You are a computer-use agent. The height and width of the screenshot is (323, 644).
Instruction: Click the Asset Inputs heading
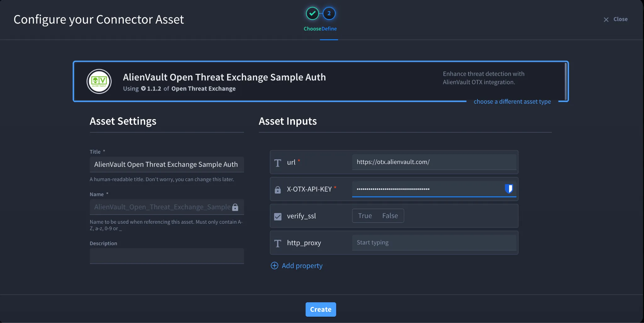click(288, 121)
